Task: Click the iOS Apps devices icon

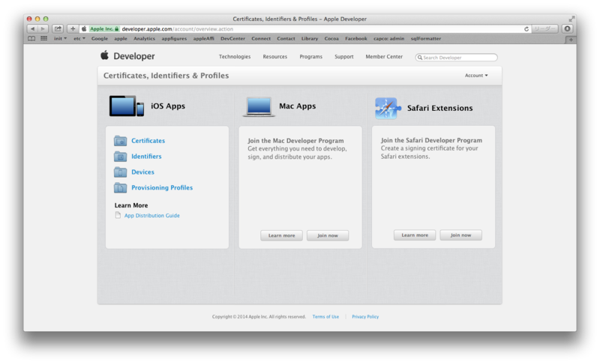Action: pos(127,106)
